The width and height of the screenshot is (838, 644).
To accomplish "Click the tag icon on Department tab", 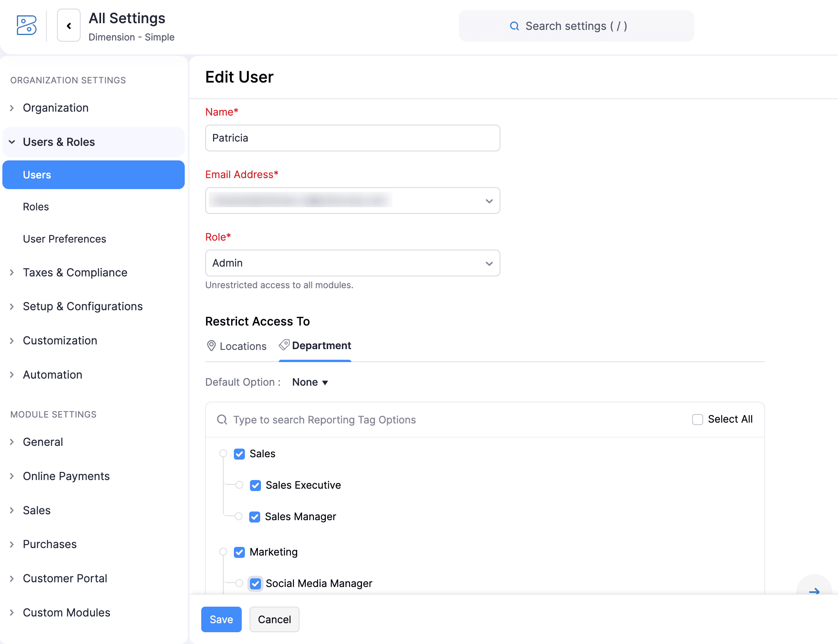I will point(284,345).
